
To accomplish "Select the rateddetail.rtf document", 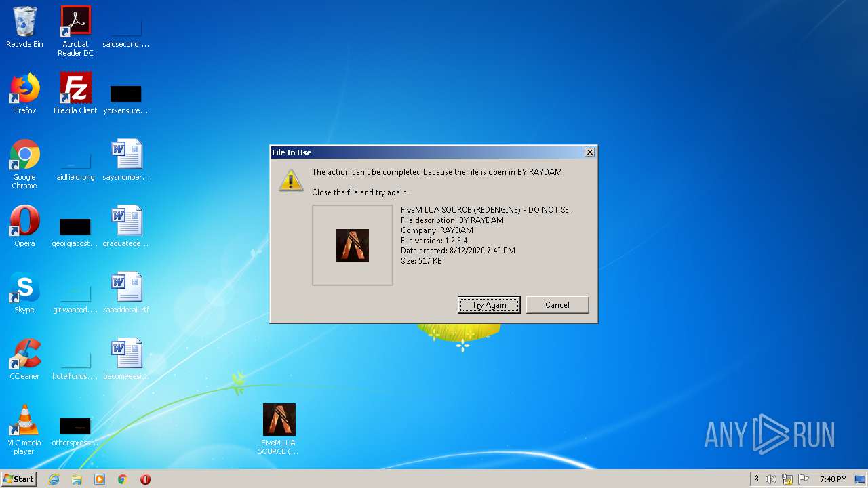I will [126, 293].
